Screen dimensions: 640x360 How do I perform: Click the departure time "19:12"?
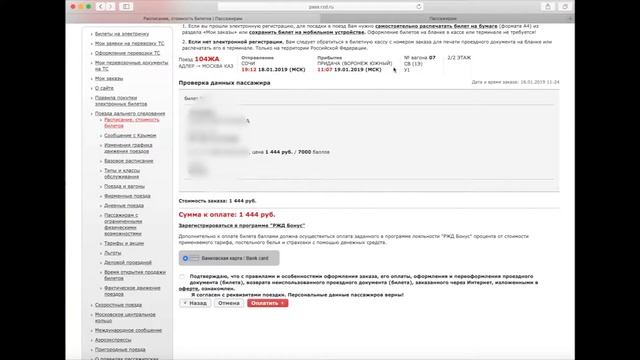[x=249, y=70]
